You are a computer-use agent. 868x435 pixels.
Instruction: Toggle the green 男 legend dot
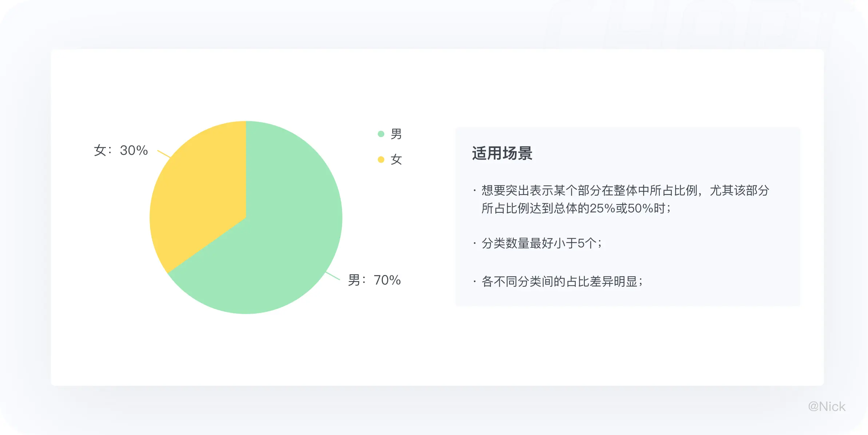click(x=381, y=134)
